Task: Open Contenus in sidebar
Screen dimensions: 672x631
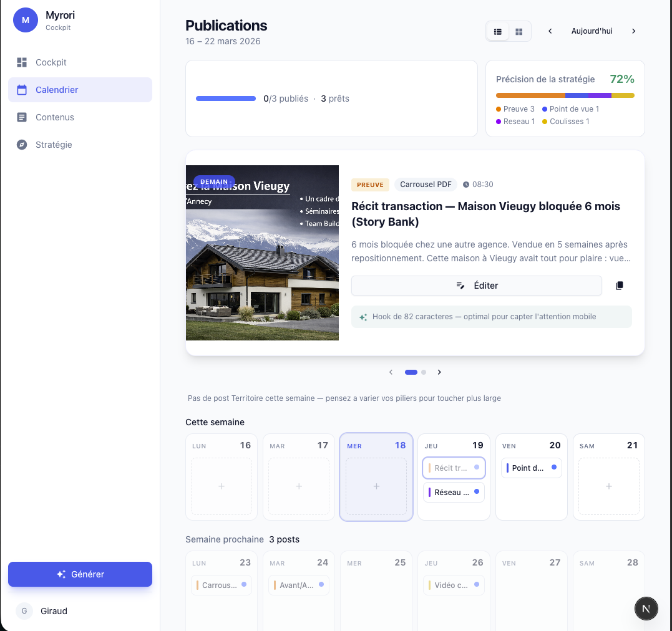Action: click(x=55, y=117)
